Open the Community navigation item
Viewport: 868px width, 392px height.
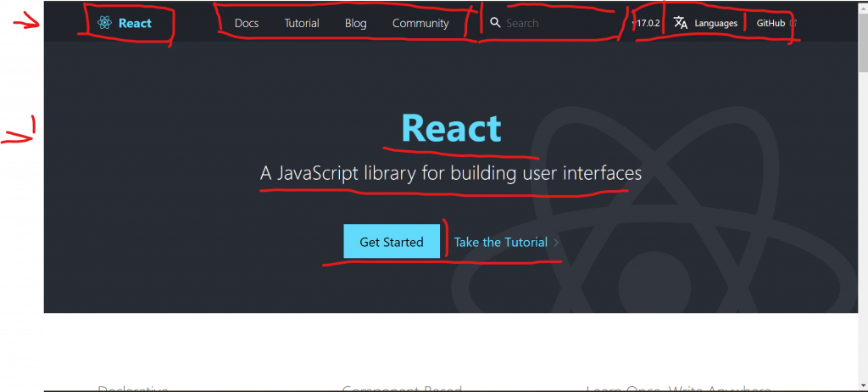click(x=420, y=23)
